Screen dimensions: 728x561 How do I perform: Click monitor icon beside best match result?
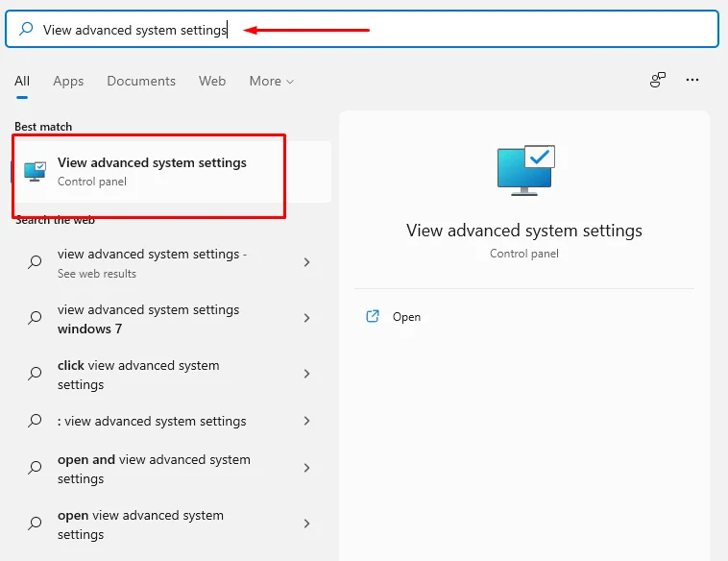tap(35, 171)
